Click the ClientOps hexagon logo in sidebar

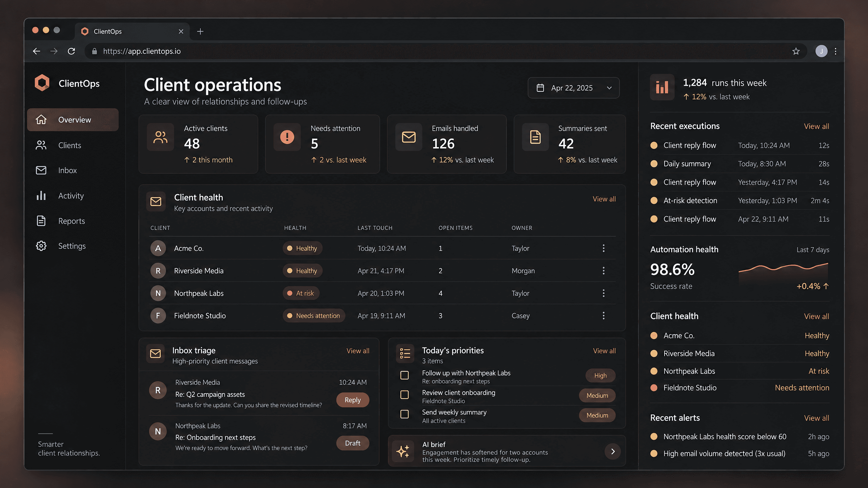tap(42, 83)
